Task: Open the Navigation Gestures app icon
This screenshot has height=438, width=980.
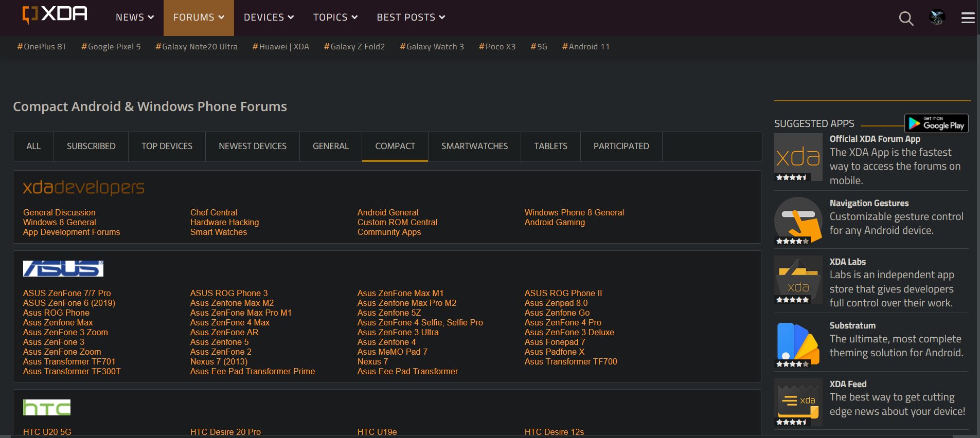Action: point(798,221)
